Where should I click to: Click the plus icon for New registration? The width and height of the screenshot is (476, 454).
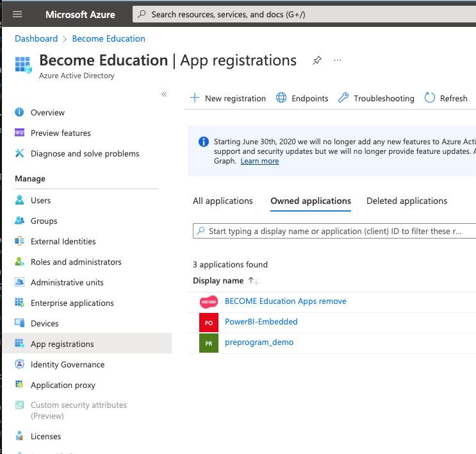click(x=195, y=98)
